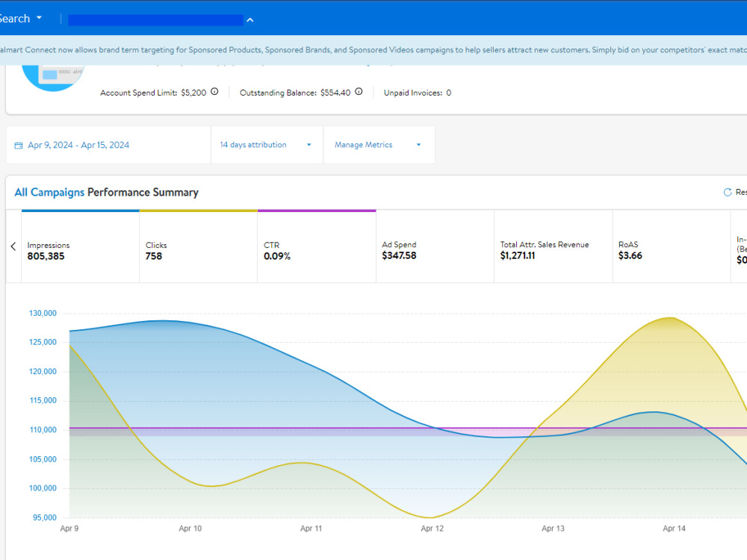Click the 805,385 impressions value

coord(46,256)
